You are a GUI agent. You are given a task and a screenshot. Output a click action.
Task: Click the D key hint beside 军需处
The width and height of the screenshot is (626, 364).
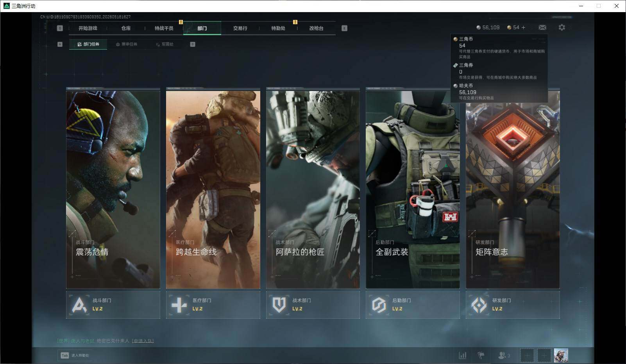click(193, 44)
